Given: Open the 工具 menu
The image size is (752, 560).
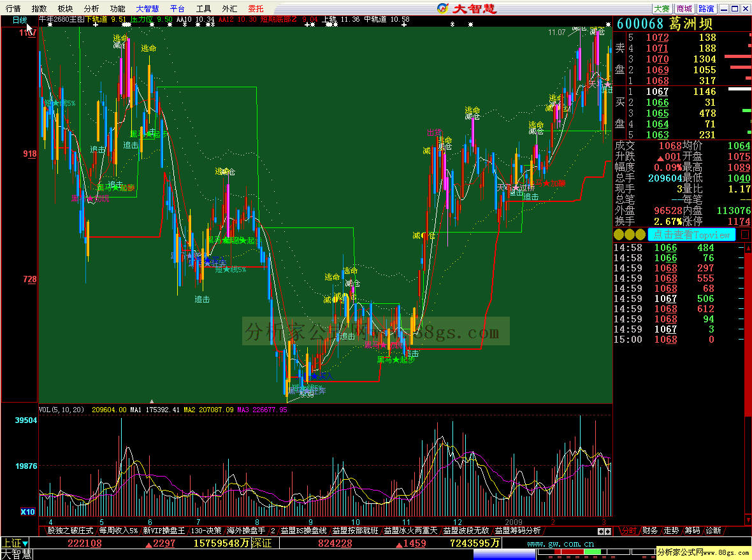Looking at the screenshot, I should tap(203, 9).
